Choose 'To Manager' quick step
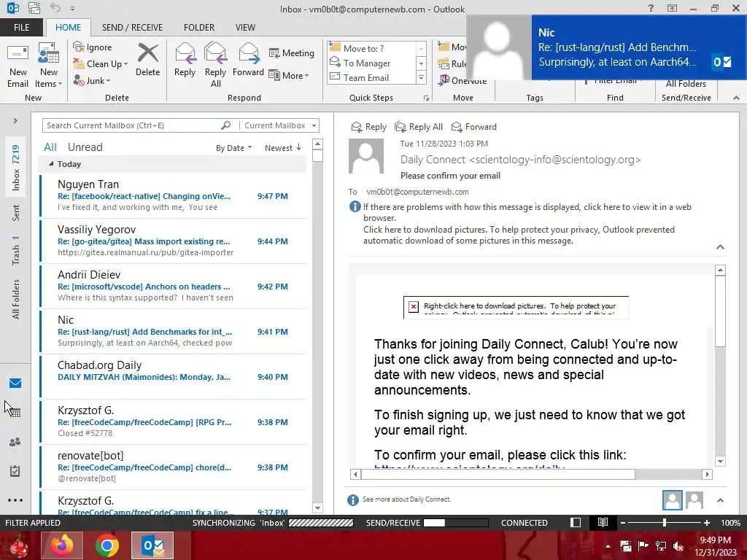Viewport: 747px width, 560px height. click(x=371, y=63)
